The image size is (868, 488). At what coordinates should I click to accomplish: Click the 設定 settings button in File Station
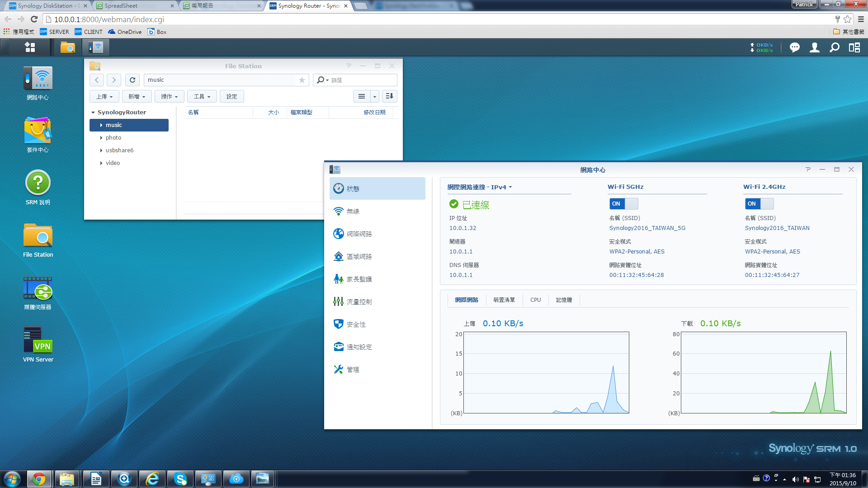[x=232, y=96]
